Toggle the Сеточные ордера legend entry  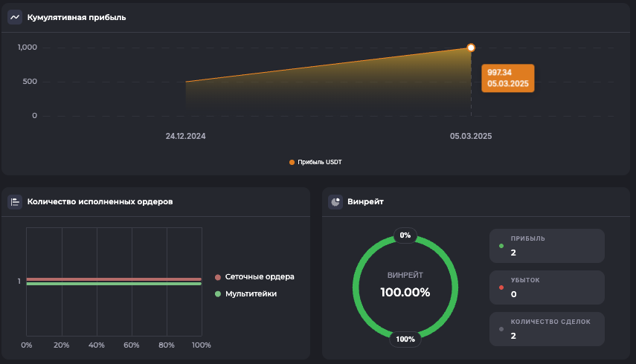pyautogui.click(x=259, y=277)
